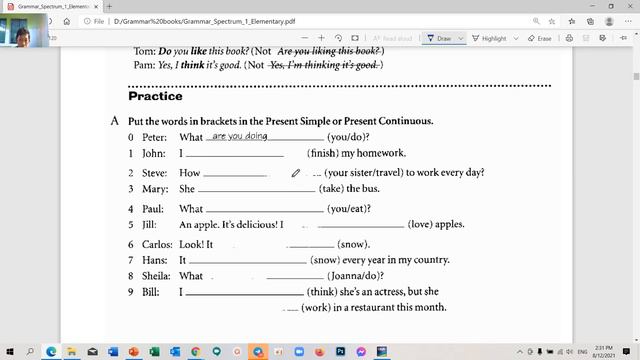Open a new browser tab
This screenshot has width=640, height=360.
coord(109,7)
